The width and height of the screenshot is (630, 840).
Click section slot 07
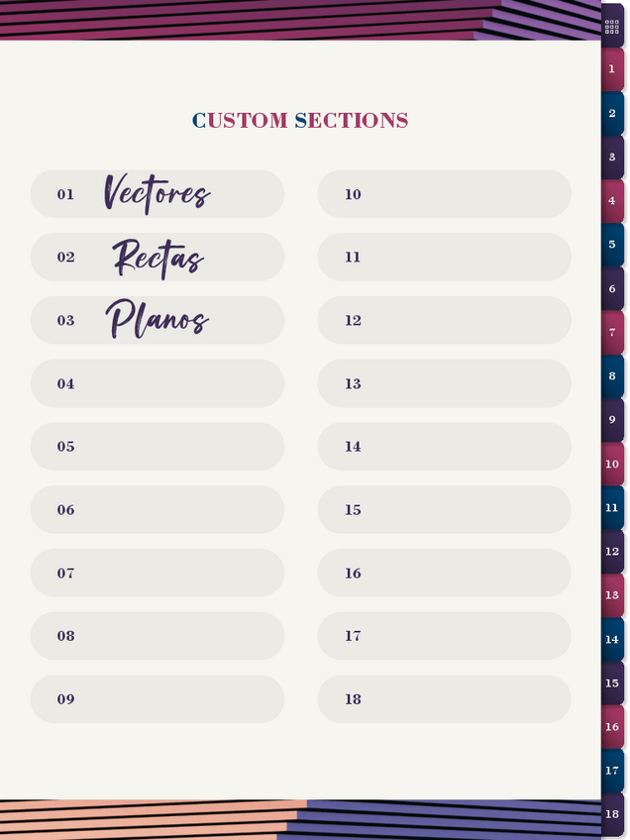coord(157,574)
